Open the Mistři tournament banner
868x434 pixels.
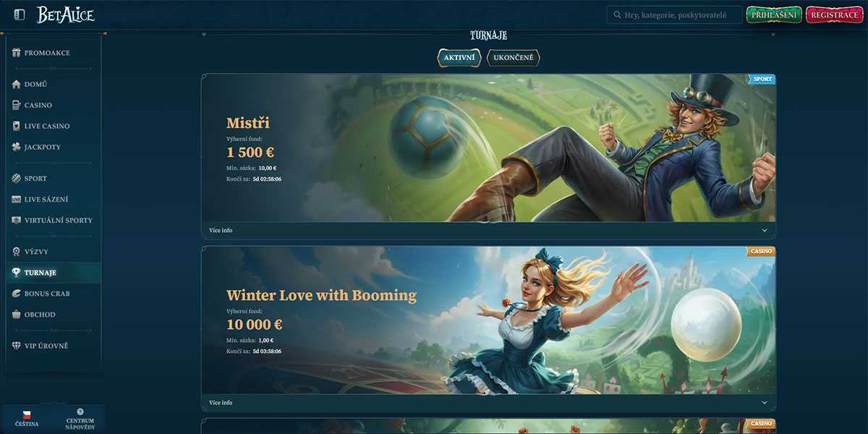(x=488, y=148)
